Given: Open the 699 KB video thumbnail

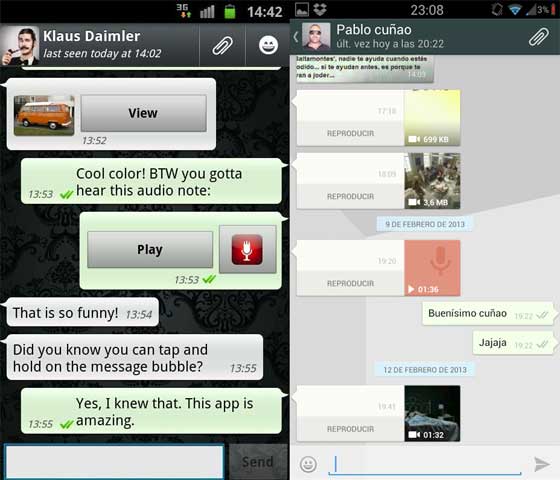Looking at the screenshot, I should (x=432, y=118).
